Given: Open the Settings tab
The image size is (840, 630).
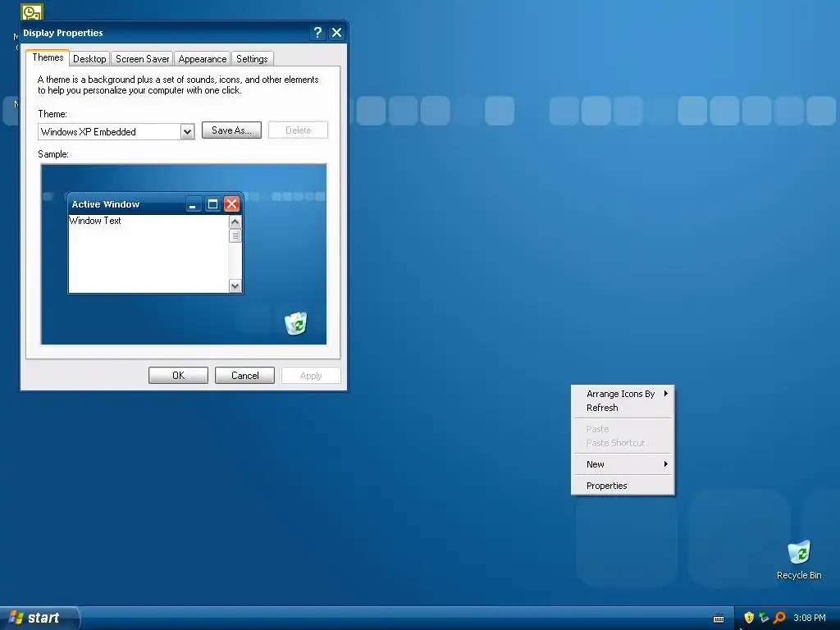Looking at the screenshot, I should [252, 59].
